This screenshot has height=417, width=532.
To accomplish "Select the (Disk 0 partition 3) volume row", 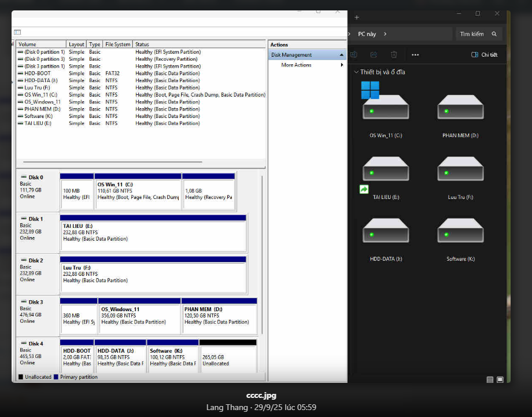I will tap(141, 59).
